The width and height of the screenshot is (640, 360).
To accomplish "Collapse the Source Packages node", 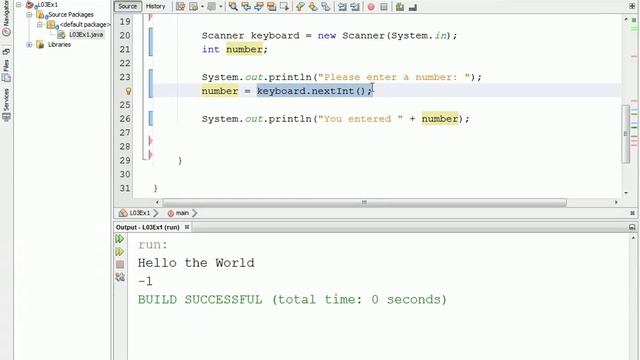I will click(29, 14).
